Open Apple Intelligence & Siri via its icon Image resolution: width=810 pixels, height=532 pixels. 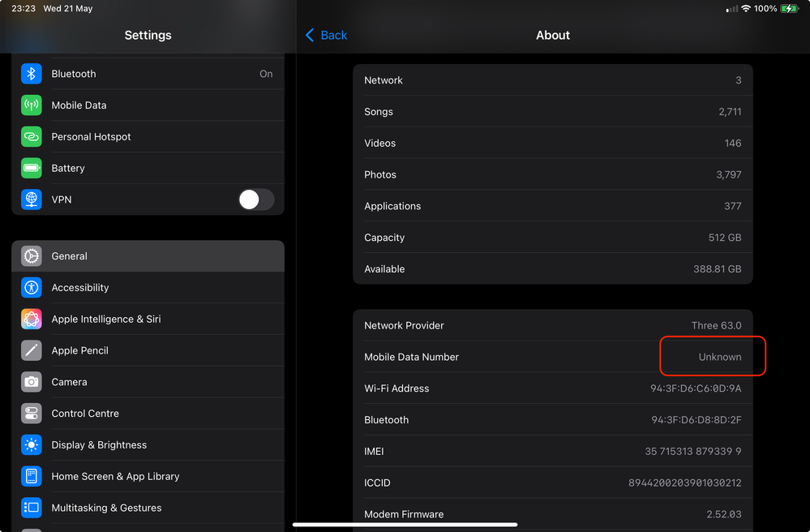31,319
